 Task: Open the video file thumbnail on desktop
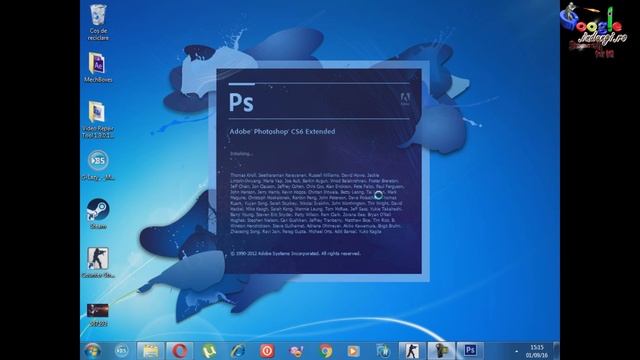(98, 314)
